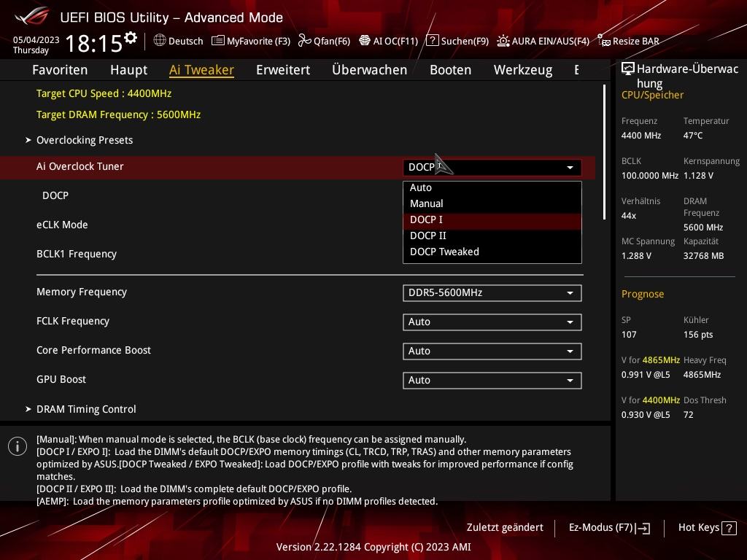The image size is (747, 560).
Task: Open Memory Frequency DDR5-5600MHz dropdown
Action: (x=492, y=293)
